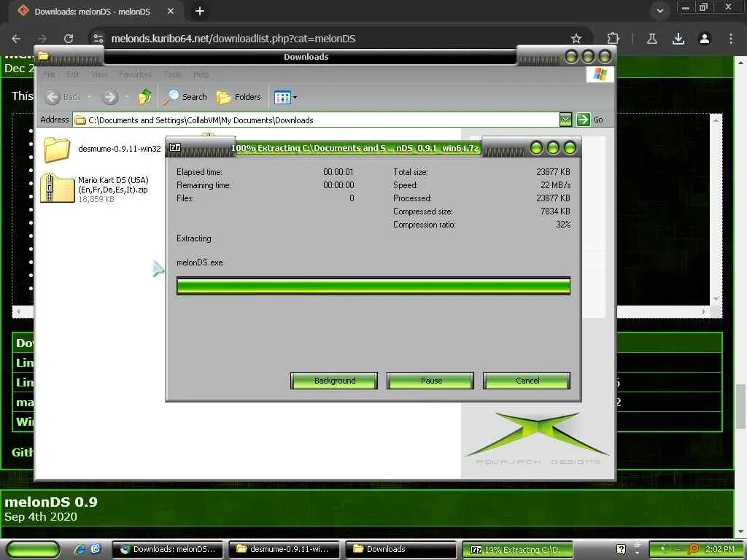This screenshot has width=747, height=560.
Task: Click the Background button in the 7-Zip dialog
Action: [x=334, y=381]
